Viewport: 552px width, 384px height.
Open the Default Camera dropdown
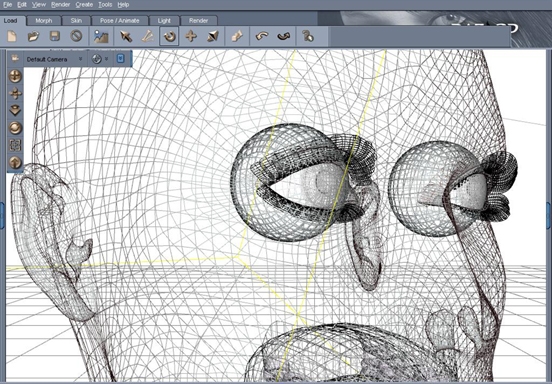pos(55,59)
